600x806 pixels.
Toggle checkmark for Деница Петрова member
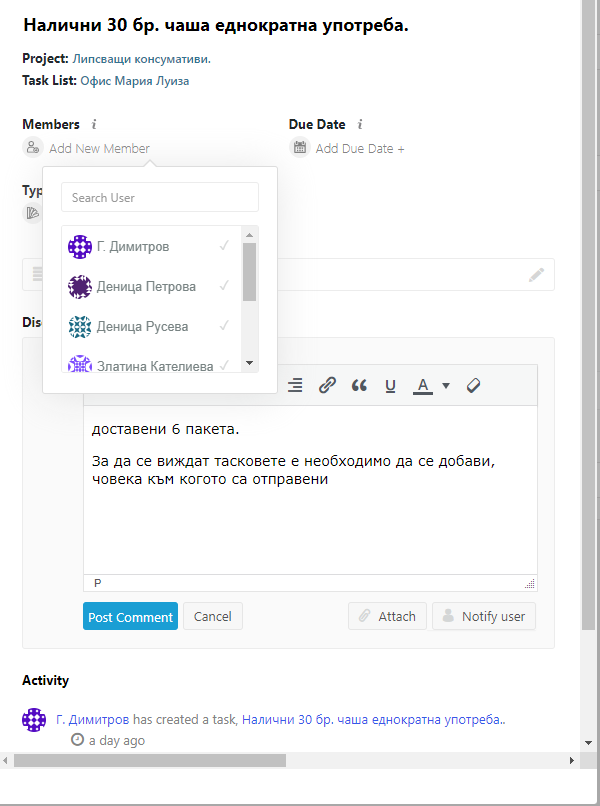click(x=224, y=286)
